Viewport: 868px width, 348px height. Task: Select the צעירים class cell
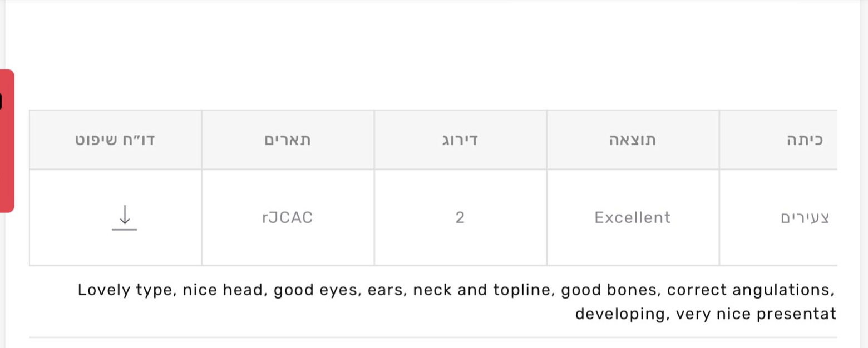point(805,218)
